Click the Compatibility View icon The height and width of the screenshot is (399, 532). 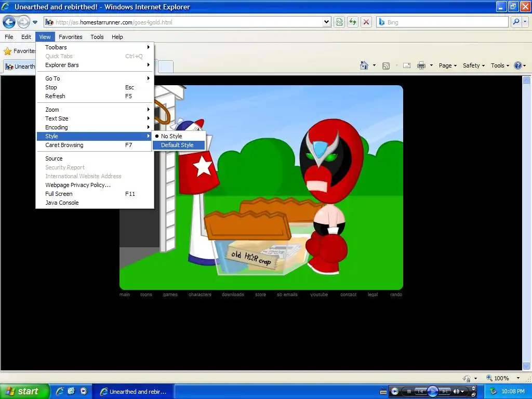point(339,22)
